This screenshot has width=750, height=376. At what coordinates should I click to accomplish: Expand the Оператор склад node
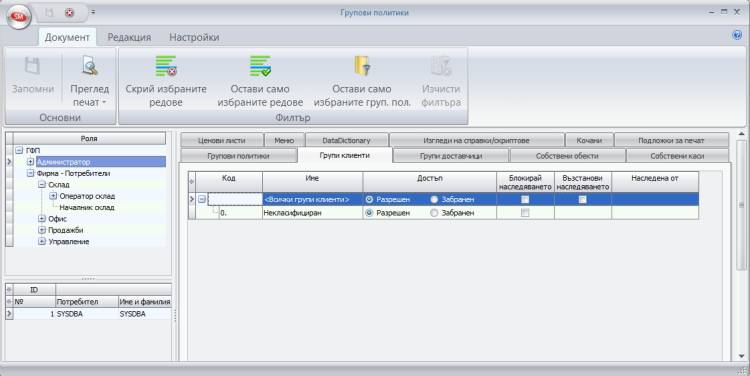point(53,196)
